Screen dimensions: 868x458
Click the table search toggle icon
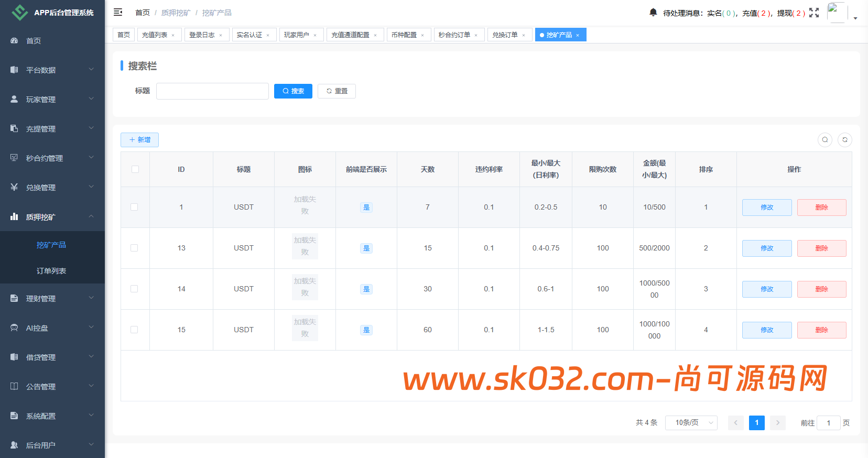pyautogui.click(x=825, y=140)
